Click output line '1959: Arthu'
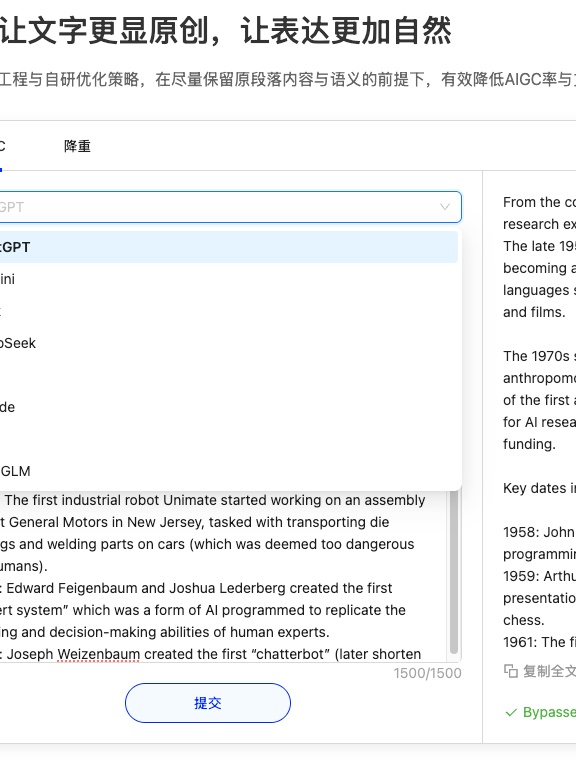Screen dimensions: 576x767 [x=539, y=576]
